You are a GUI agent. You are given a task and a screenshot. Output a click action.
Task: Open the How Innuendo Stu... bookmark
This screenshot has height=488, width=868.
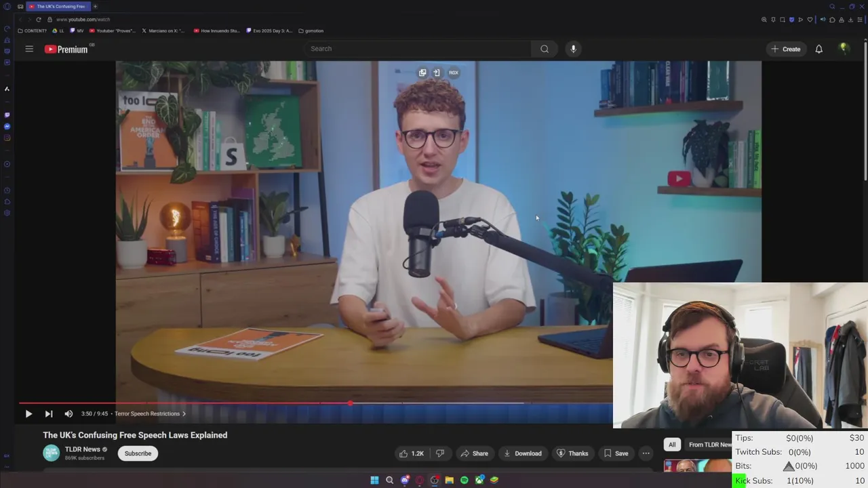pyautogui.click(x=216, y=30)
